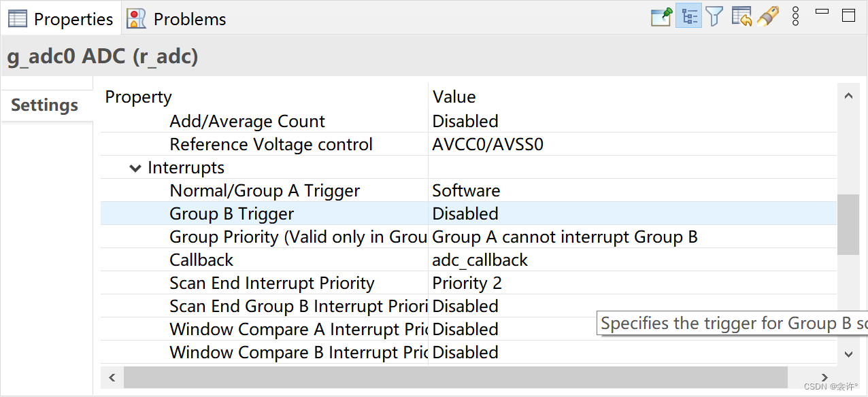Open the Problems tab
Screen dimensions: 868x397
tap(178, 18)
